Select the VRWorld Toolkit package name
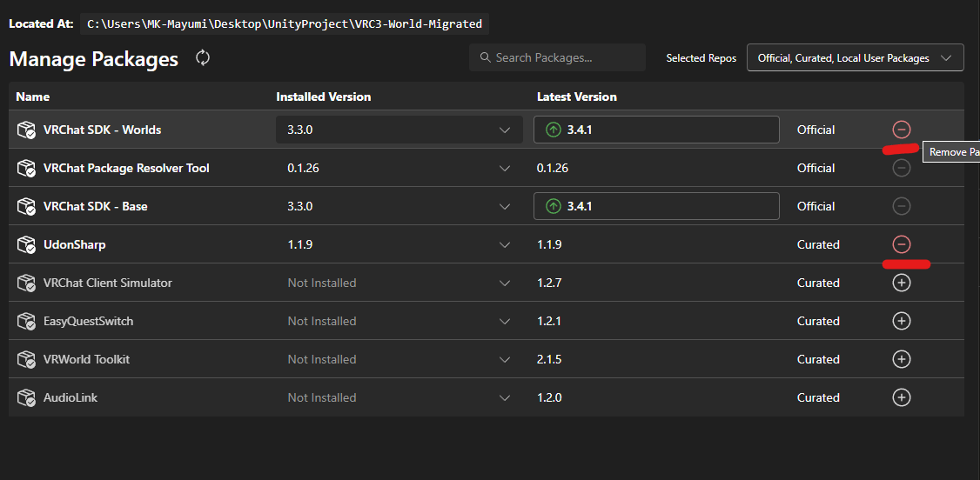Image resolution: width=980 pixels, height=480 pixels. 86,359
